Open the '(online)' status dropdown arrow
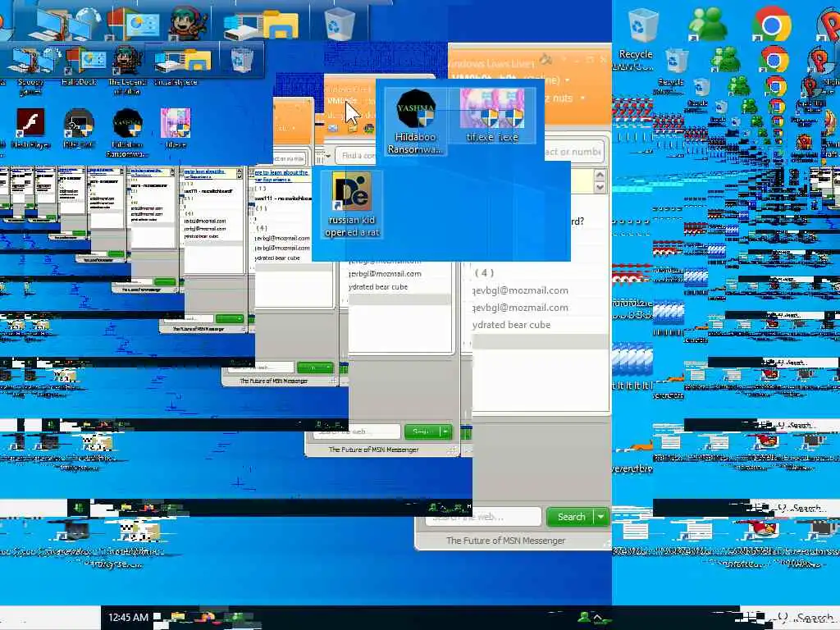 [x=568, y=80]
